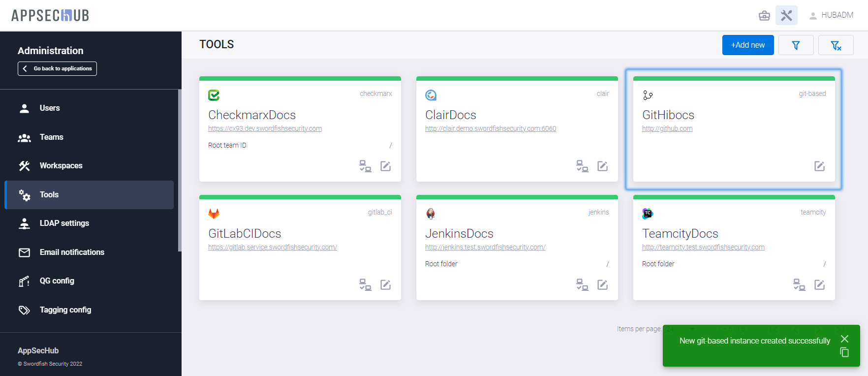
Task: Go to LDAP settings section
Action: coord(64,223)
